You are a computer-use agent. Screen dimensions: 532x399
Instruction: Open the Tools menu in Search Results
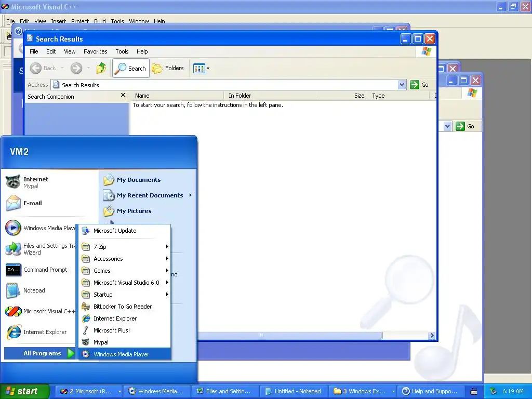122,51
